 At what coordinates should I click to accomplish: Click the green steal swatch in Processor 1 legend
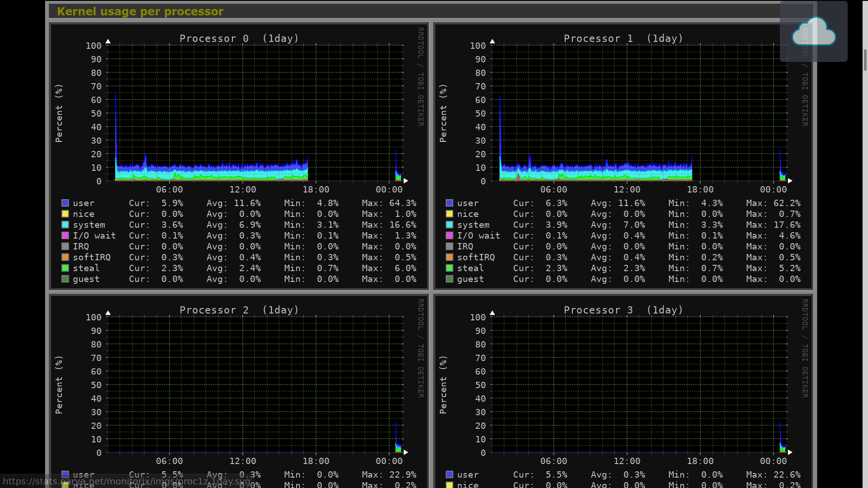point(449,268)
